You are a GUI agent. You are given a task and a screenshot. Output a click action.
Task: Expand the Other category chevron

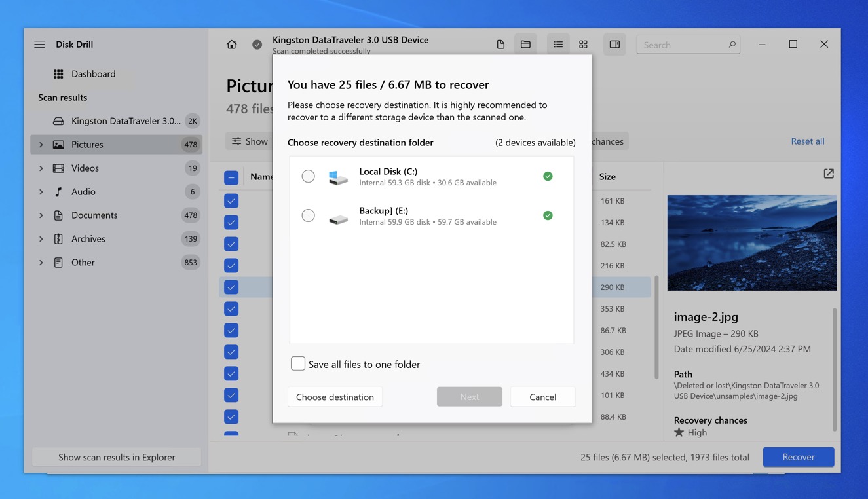pyautogui.click(x=41, y=263)
